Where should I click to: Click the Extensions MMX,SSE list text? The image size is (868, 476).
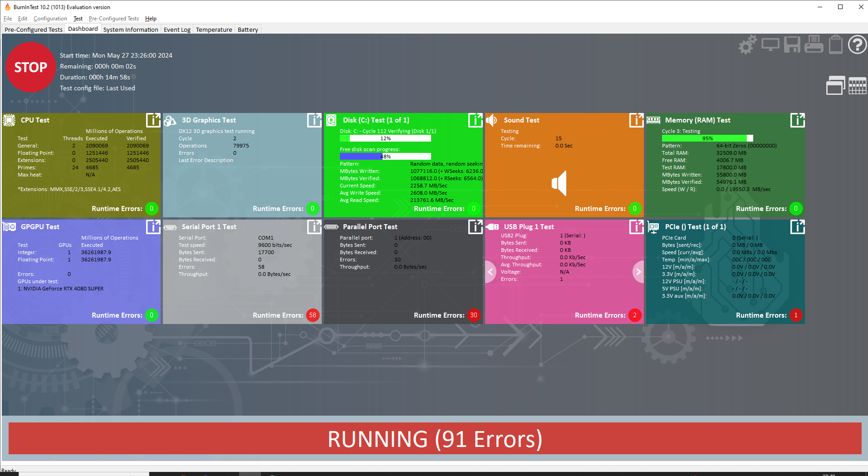tap(69, 189)
